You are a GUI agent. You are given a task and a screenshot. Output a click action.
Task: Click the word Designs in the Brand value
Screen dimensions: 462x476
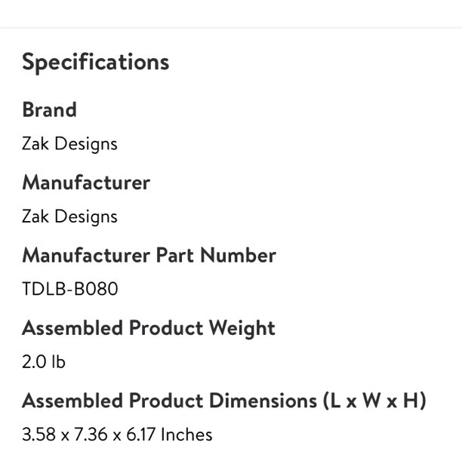86,145
